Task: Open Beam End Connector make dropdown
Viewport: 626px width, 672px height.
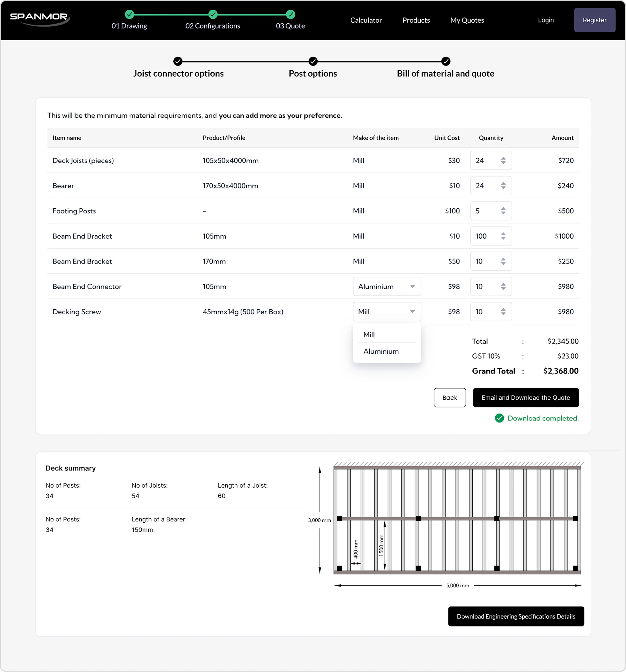Action: click(x=387, y=286)
